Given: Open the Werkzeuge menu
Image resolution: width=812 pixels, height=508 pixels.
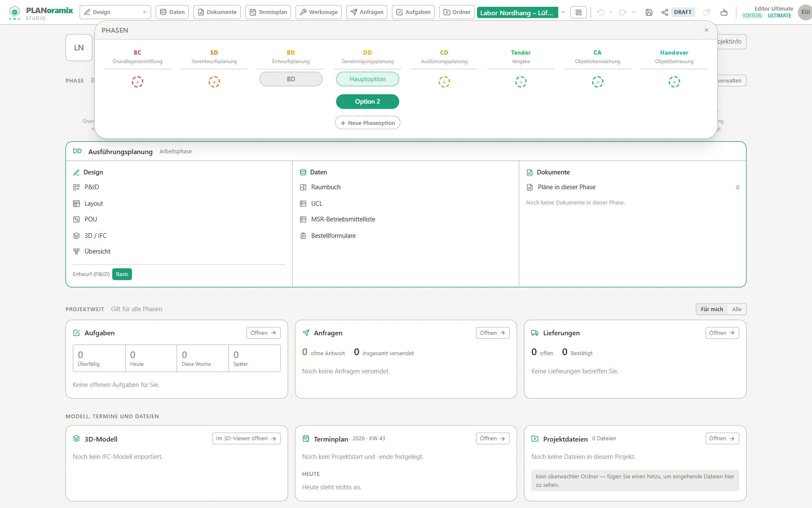Looking at the screenshot, I should tap(319, 12).
